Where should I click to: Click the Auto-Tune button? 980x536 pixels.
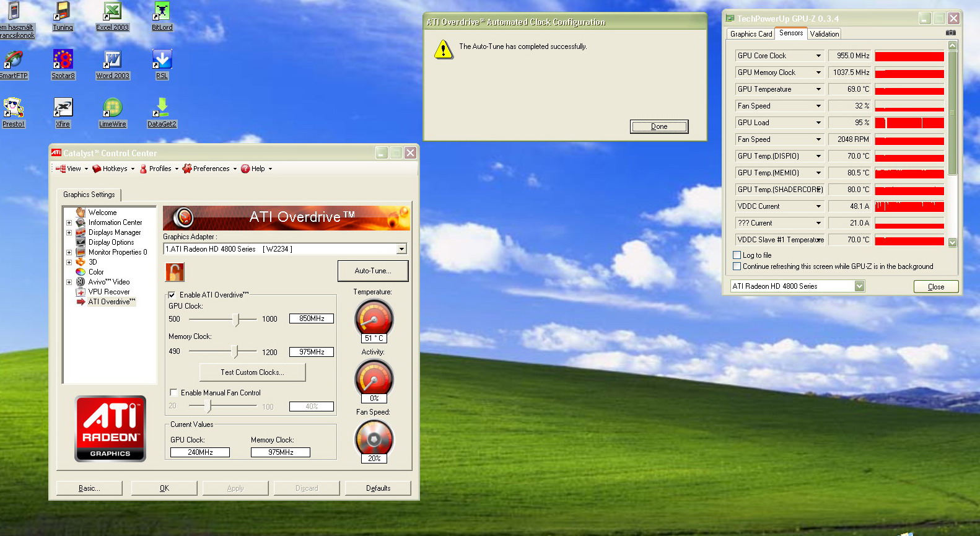click(x=373, y=271)
